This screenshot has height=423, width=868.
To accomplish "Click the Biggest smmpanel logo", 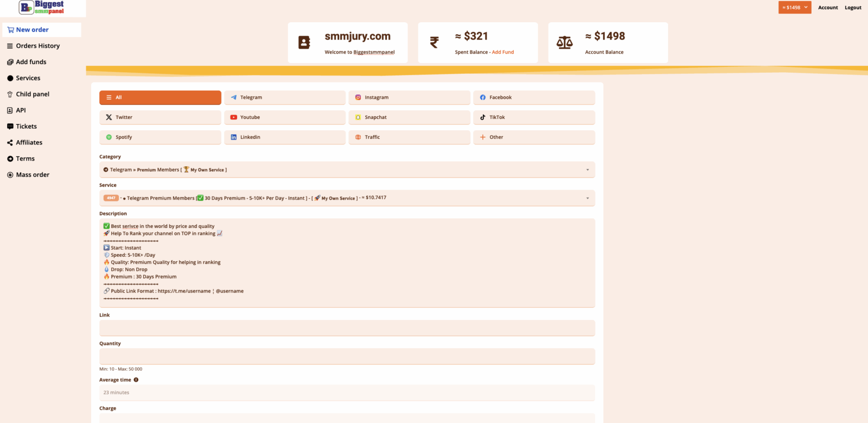I will point(42,8).
